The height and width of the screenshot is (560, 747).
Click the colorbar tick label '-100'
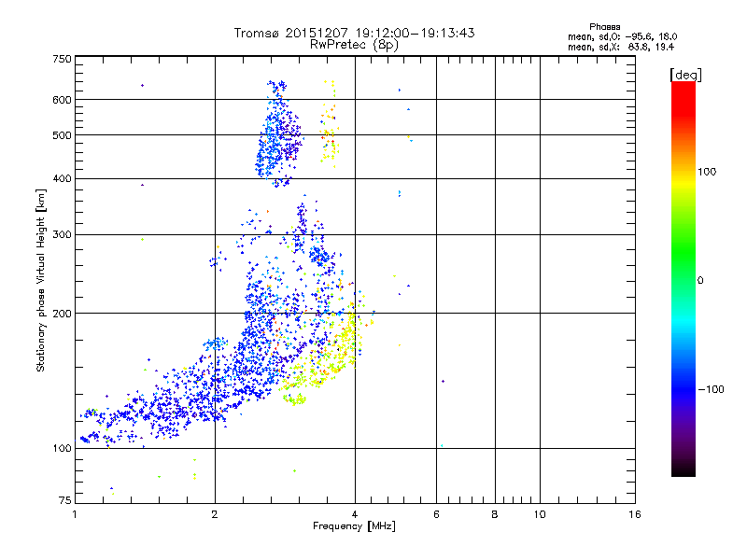pyautogui.click(x=711, y=389)
